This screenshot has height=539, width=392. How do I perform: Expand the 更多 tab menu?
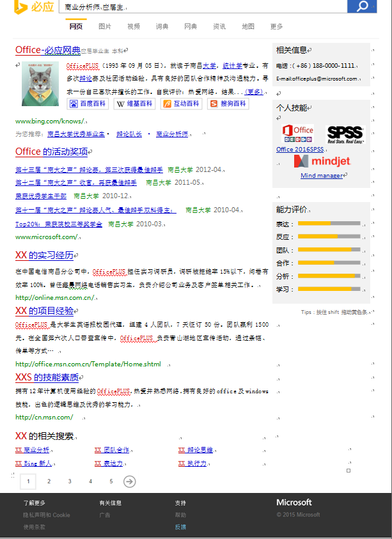pos(276,26)
